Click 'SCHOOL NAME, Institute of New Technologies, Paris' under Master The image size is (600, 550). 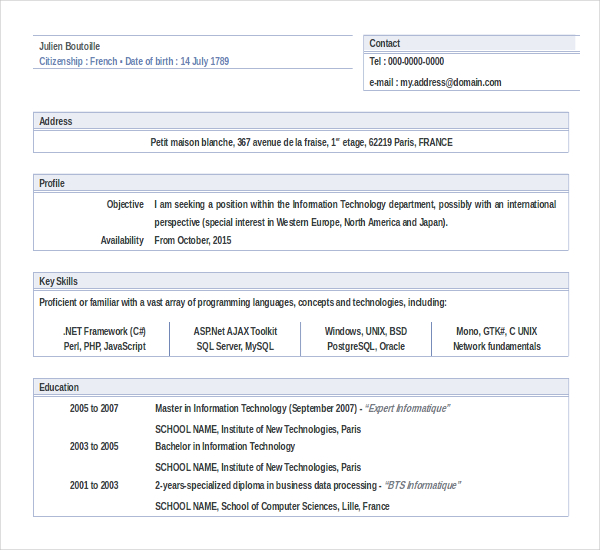(x=258, y=429)
